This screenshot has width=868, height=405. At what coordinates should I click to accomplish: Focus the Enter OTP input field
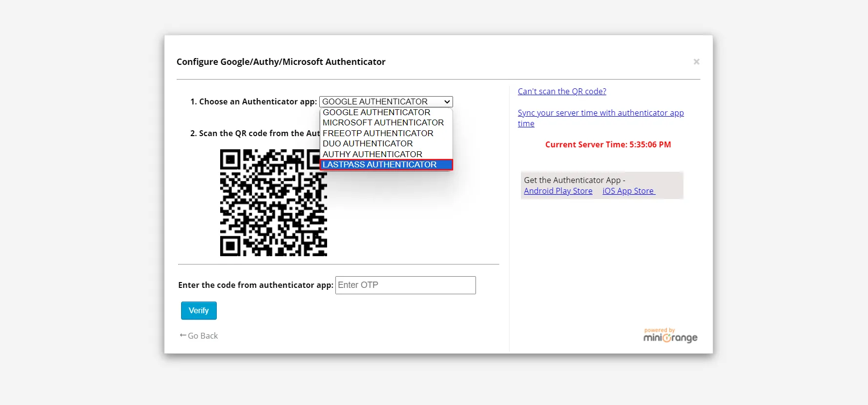click(406, 285)
